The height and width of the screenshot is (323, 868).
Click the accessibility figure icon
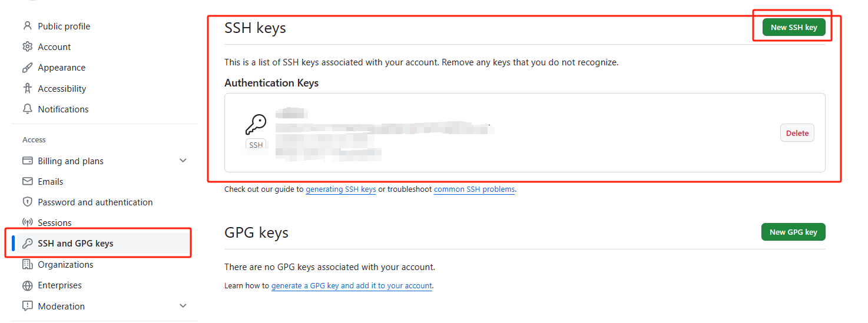point(27,88)
